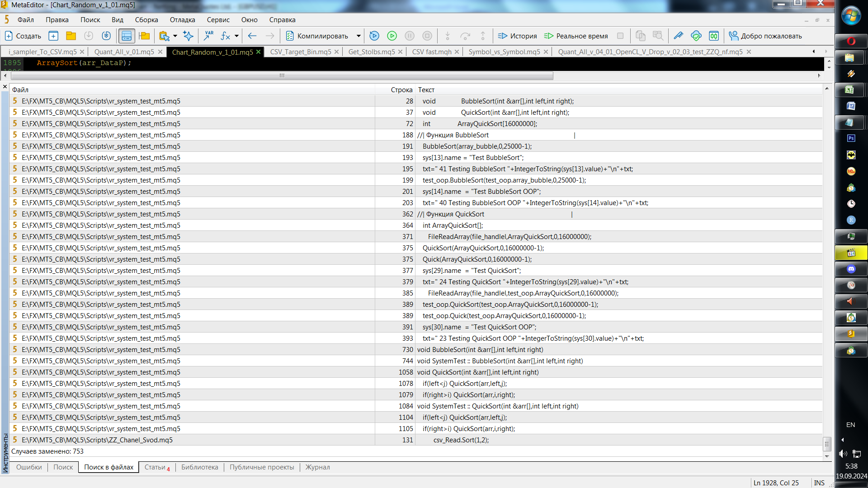The height and width of the screenshot is (488, 868).
Task: Toggle the Navigator panel button
Action: [x=144, y=36]
